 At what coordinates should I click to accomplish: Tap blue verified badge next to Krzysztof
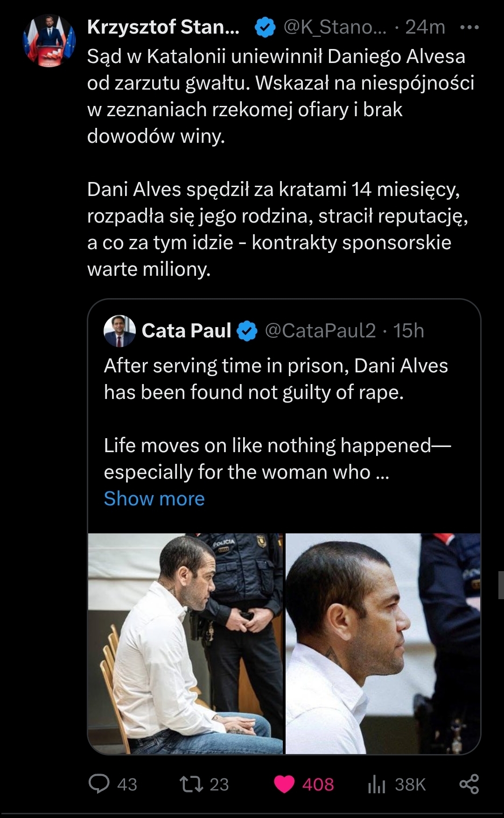click(265, 28)
